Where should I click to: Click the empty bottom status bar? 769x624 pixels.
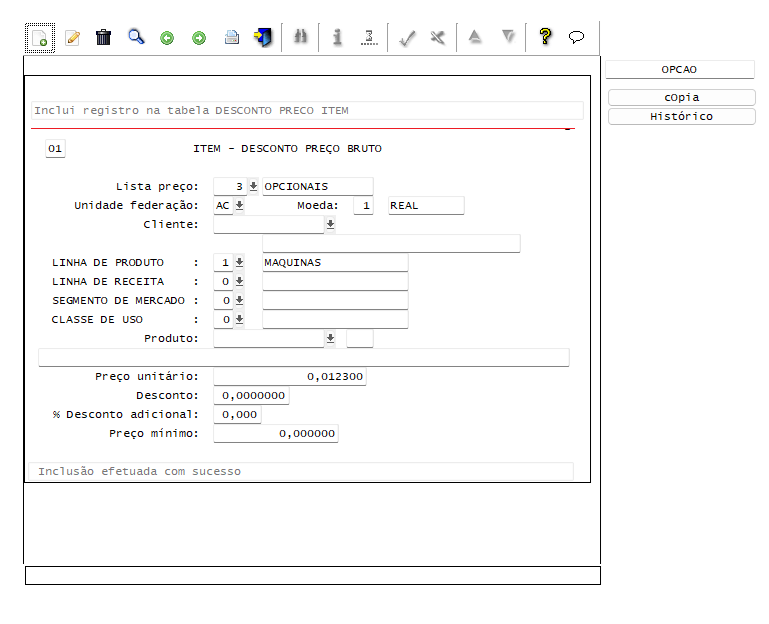pyautogui.click(x=313, y=575)
